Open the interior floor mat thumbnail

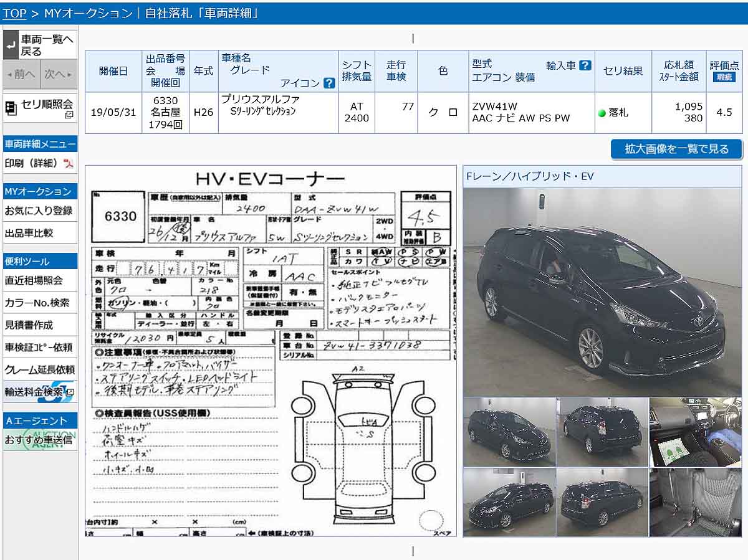[696, 432]
